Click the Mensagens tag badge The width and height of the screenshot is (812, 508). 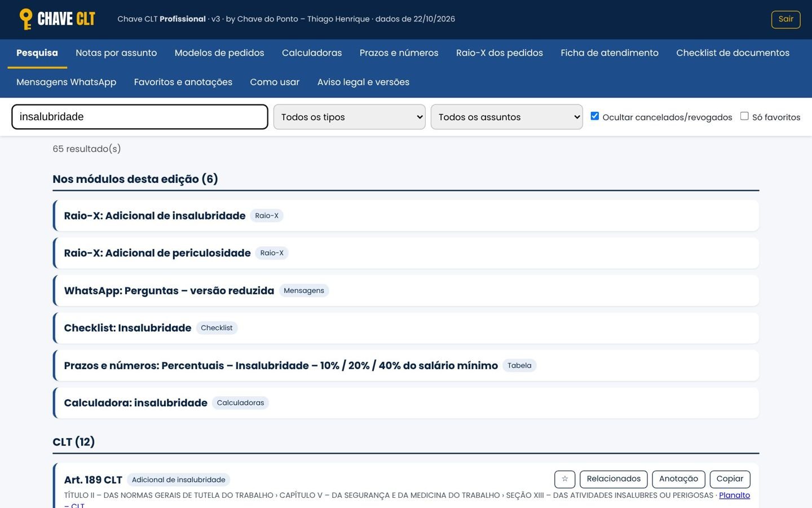[x=304, y=291]
